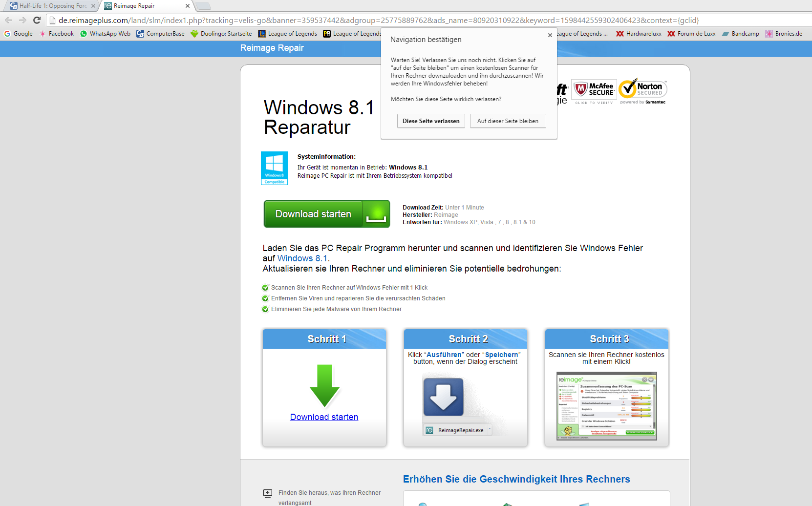Click the address bar URL
This screenshot has height=506, width=812.
point(379,21)
